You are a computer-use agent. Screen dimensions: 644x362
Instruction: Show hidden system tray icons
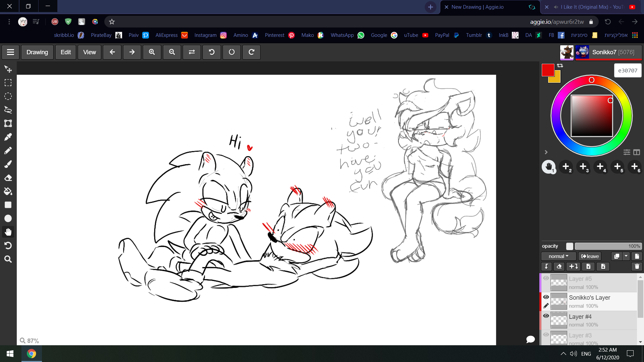point(563,354)
